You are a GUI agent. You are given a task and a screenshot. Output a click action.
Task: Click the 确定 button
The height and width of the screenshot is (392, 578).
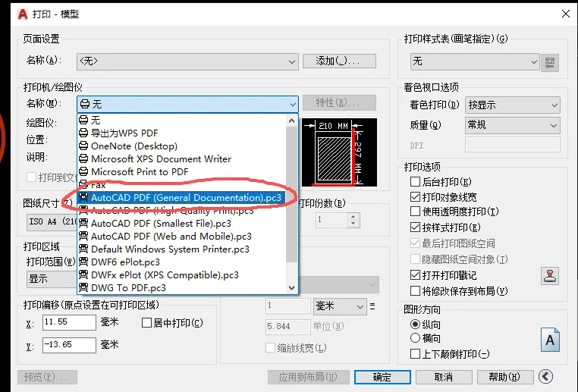click(x=382, y=377)
